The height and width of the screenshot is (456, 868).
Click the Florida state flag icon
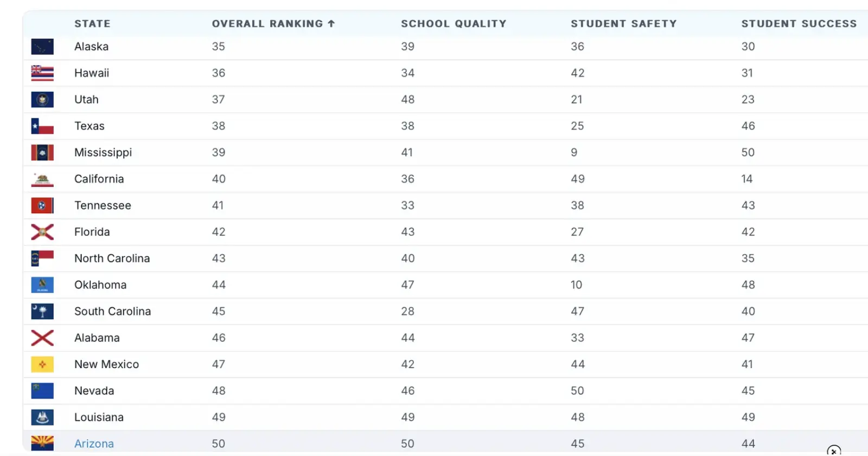click(x=42, y=232)
